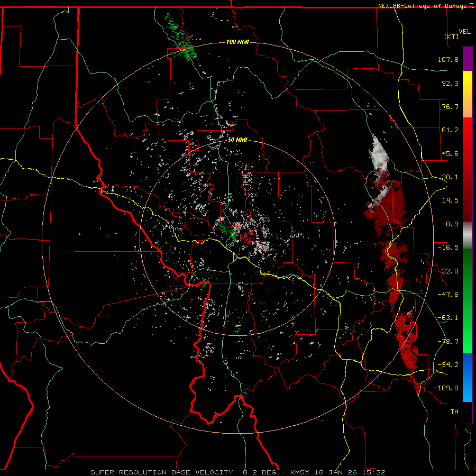Click the 14.5 velocity scale value

(x=450, y=200)
